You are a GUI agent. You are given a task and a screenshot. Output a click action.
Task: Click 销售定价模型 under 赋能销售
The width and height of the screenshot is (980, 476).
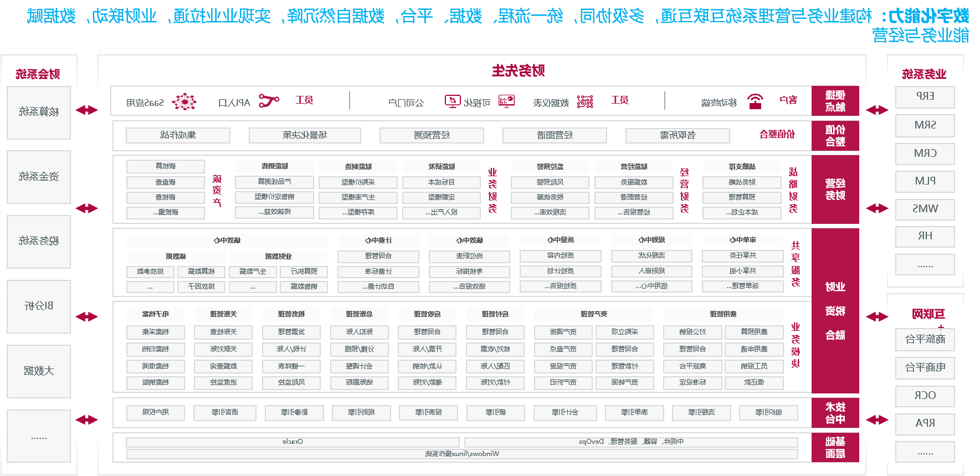[x=274, y=197]
